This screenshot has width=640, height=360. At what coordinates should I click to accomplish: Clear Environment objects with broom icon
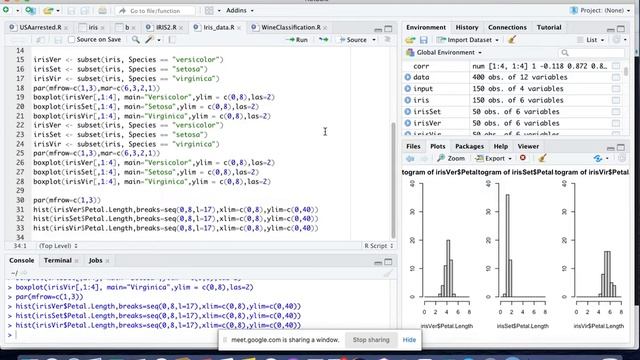[512, 40]
